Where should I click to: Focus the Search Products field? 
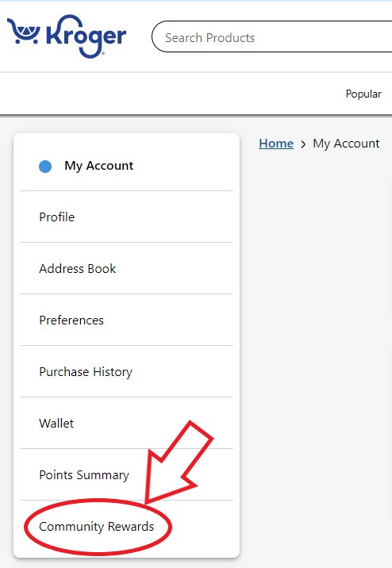pos(271,36)
